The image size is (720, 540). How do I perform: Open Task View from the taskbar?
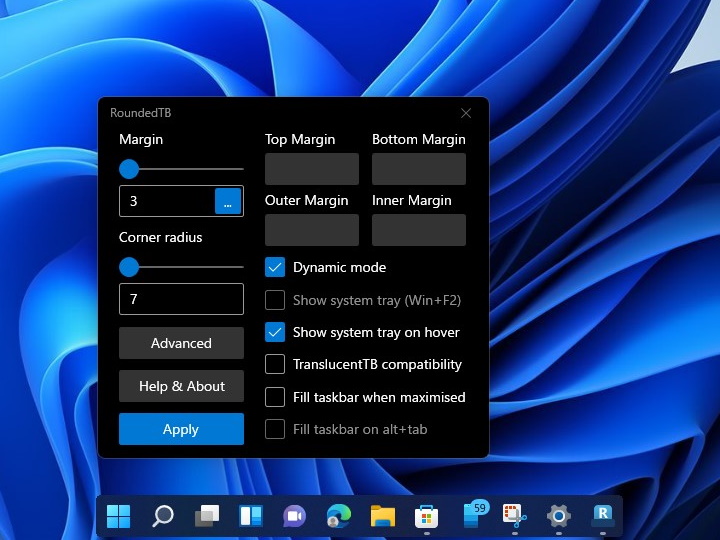click(x=206, y=516)
